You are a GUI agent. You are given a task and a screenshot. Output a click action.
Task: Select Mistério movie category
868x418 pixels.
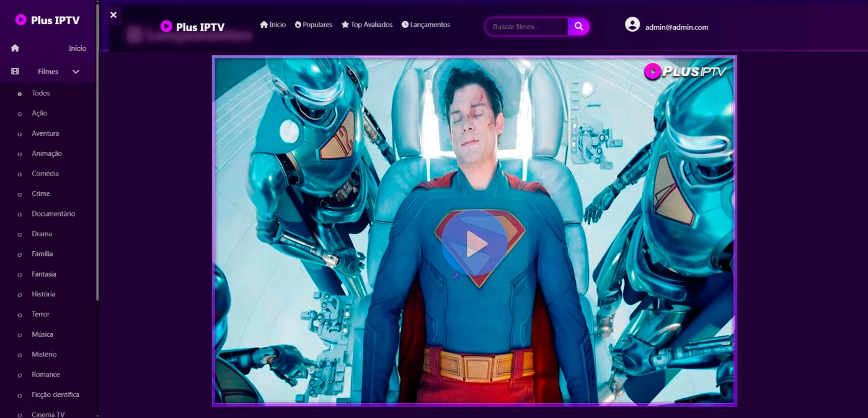(44, 355)
